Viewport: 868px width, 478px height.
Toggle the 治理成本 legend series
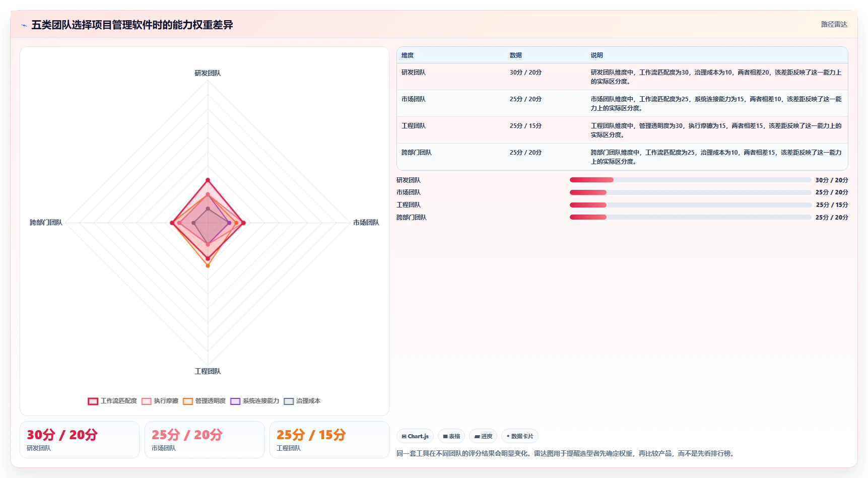(302, 401)
